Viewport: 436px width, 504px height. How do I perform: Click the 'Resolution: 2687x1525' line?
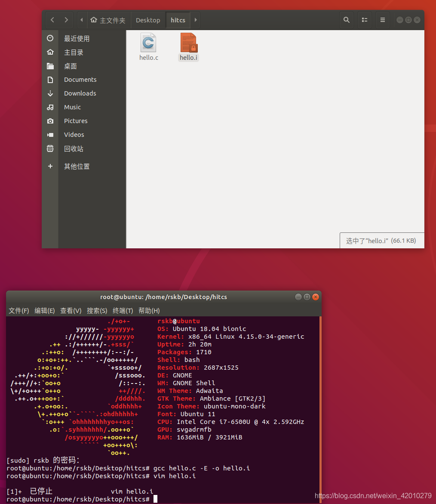pos(198,368)
